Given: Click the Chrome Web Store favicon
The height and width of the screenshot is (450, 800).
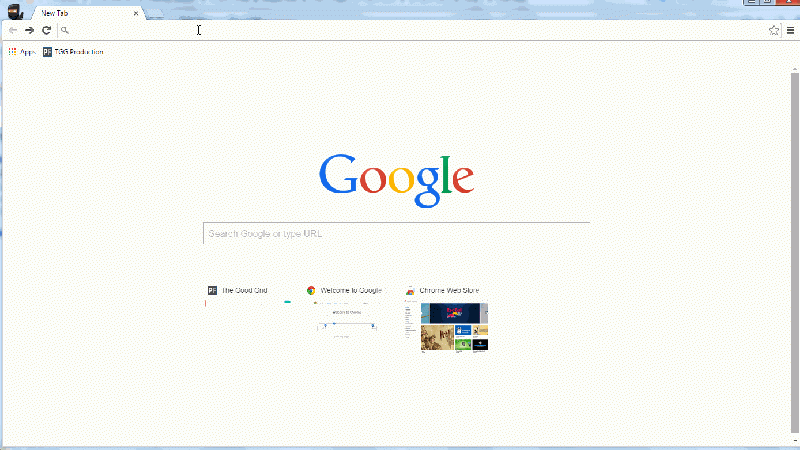Looking at the screenshot, I should [x=410, y=290].
